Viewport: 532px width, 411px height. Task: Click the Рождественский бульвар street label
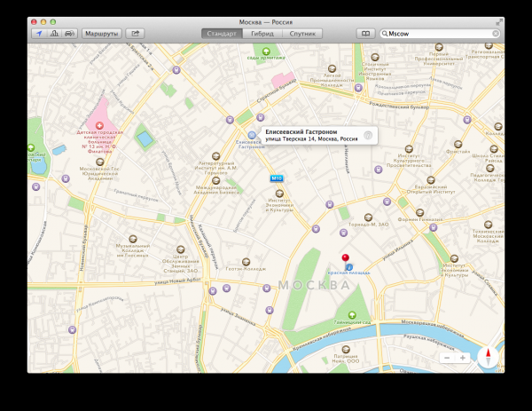click(399, 106)
